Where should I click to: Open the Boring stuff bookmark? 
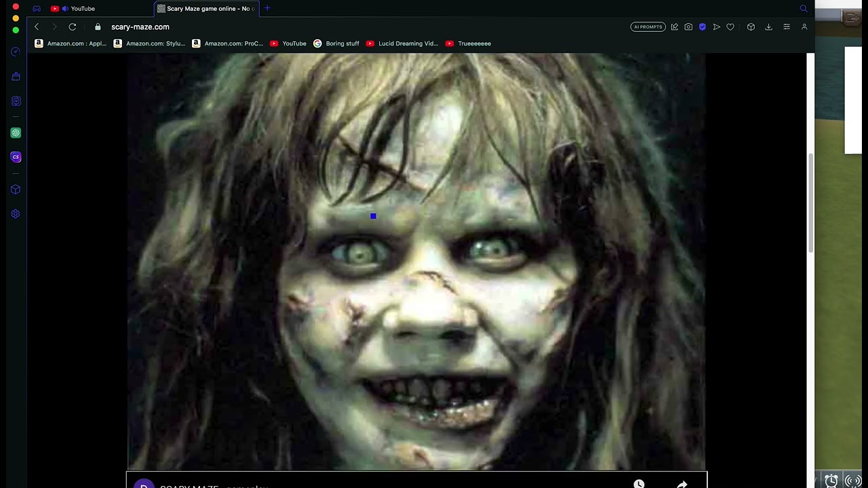point(336,43)
